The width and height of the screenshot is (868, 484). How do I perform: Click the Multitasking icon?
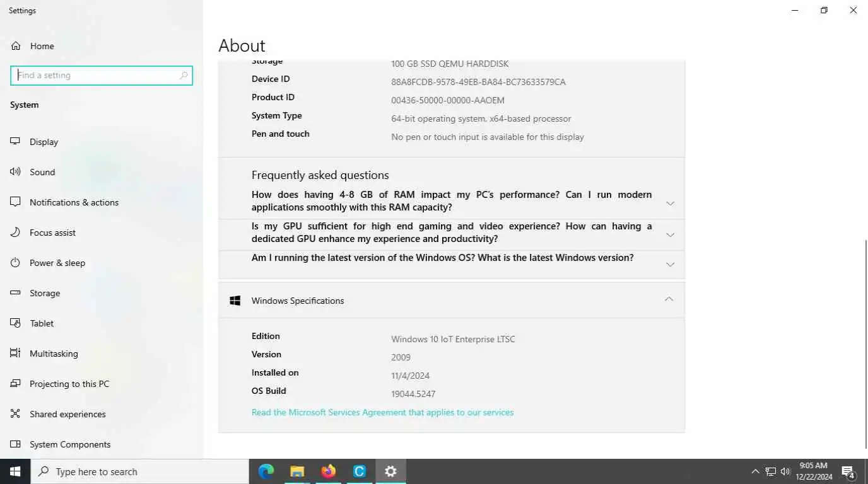(x=16, y=354)
